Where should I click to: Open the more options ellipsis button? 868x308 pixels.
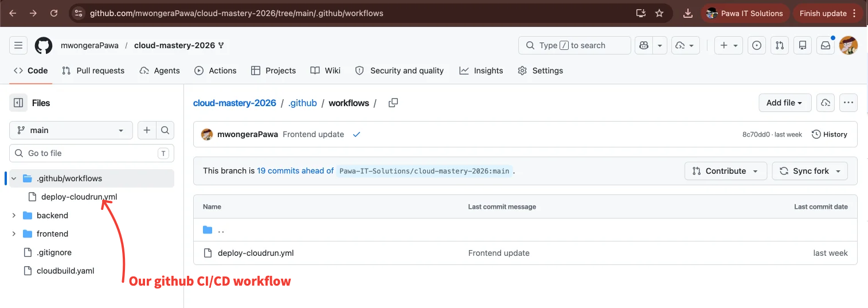[x=849, y=103]
